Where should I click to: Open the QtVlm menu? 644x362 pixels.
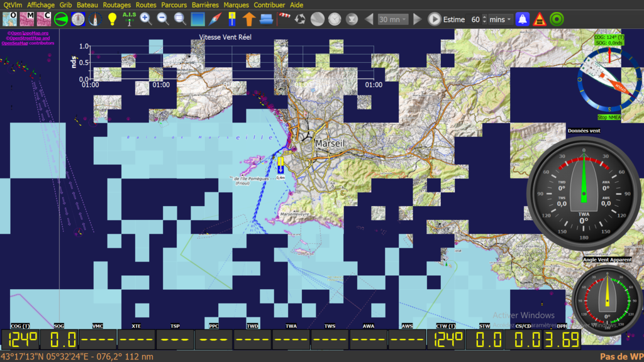(x=13, y=5)
